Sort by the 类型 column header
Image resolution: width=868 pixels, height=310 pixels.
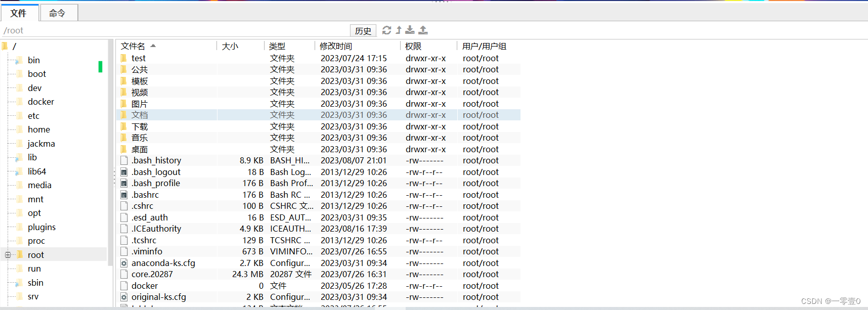pos(289,46)
